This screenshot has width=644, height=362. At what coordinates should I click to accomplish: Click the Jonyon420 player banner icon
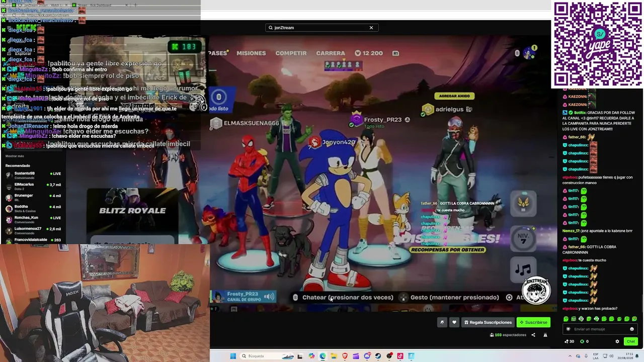[314, 142]
